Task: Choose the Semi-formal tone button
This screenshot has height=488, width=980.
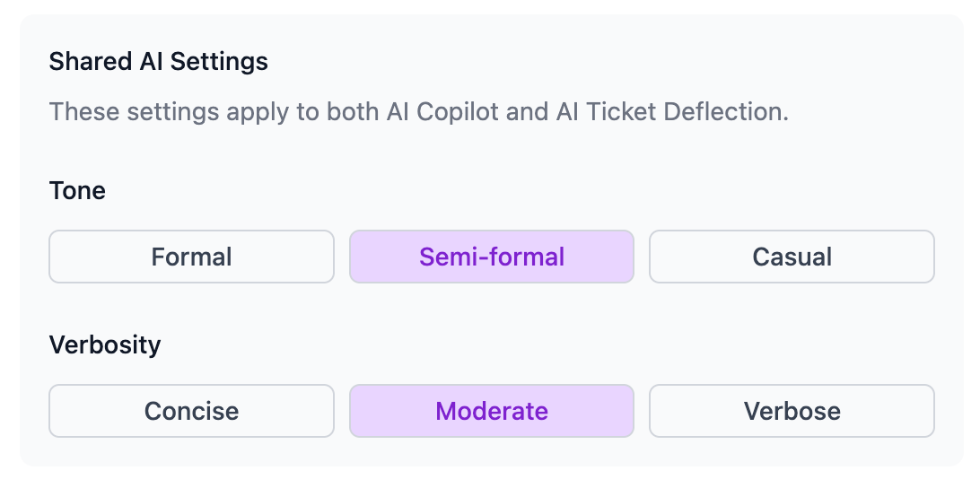Action: point(492,257)
